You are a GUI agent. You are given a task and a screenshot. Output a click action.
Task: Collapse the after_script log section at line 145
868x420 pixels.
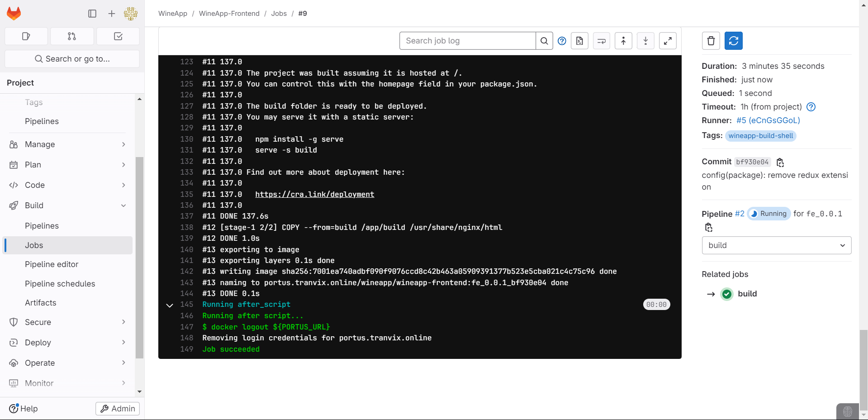tap(170, 305)
